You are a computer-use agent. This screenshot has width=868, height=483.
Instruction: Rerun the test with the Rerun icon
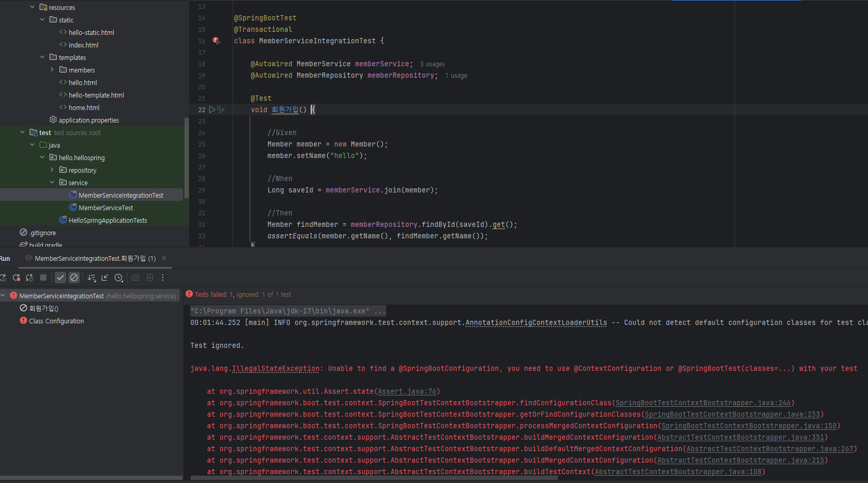point(3,277)
